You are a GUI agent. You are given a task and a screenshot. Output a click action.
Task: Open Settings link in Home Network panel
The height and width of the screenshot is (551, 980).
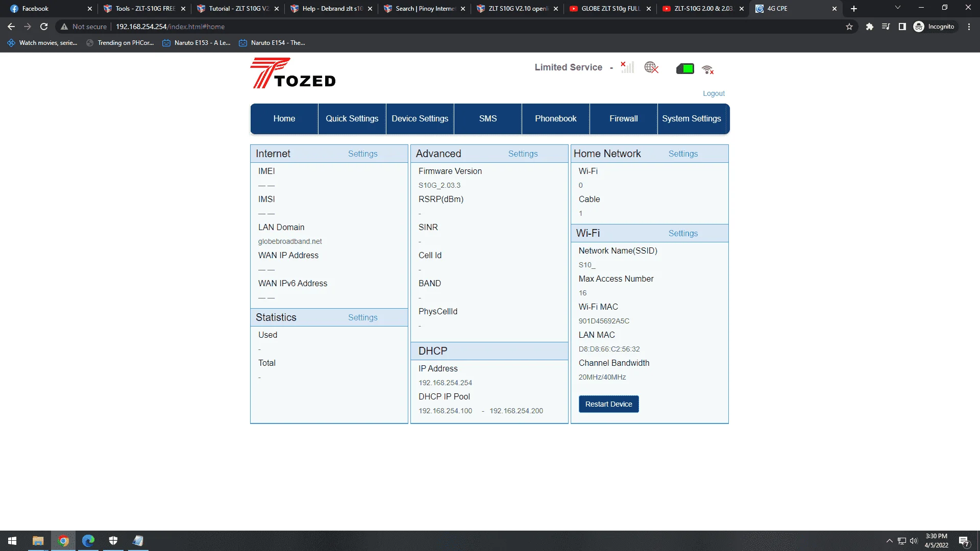[x=683, y=154]
